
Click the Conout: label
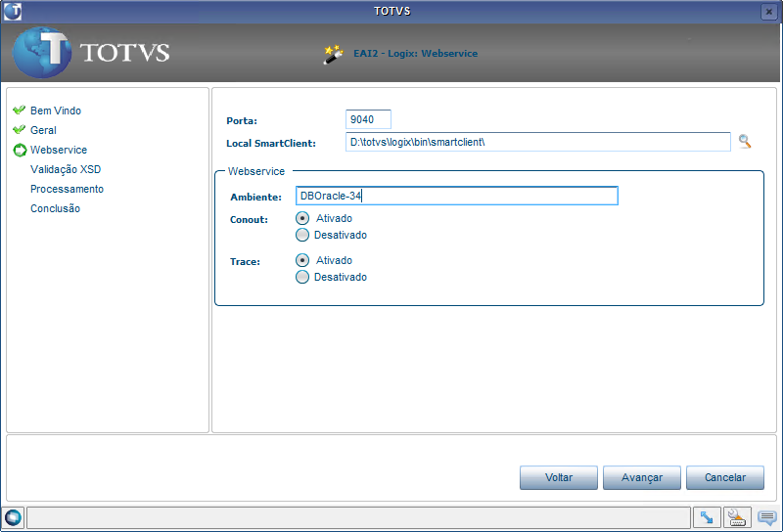point(249,220)
